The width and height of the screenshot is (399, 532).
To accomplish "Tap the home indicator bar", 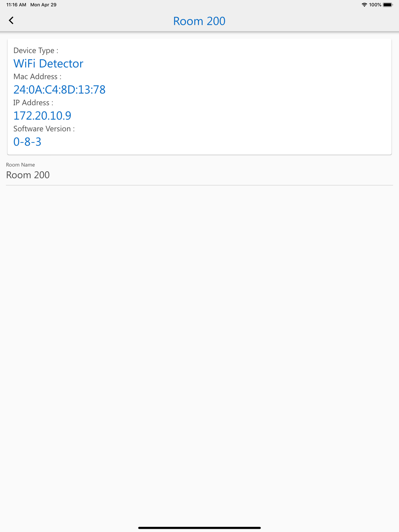I will coord(199,528).
